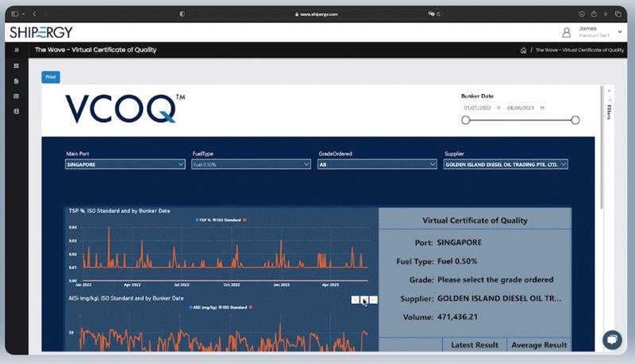Viewport: 635px width, 364px height.
Task: Click the document icon in the left sidebar
Action: [x=16, y=81]
